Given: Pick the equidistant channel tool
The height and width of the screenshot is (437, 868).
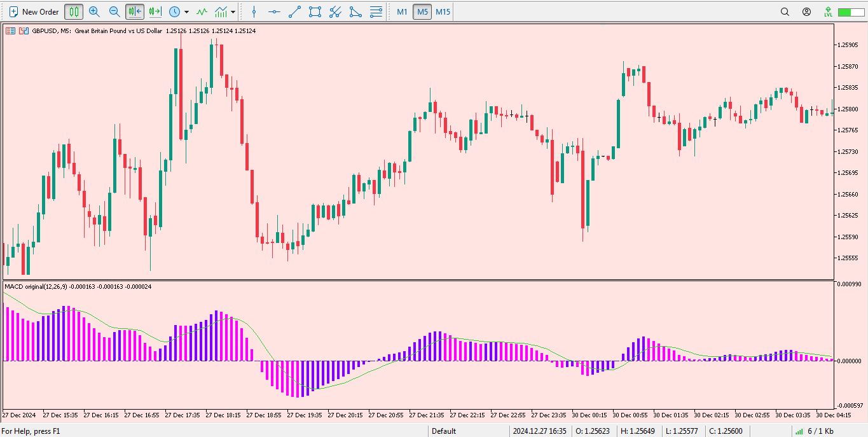Looking at the screenshot, I should pos(335,11).
